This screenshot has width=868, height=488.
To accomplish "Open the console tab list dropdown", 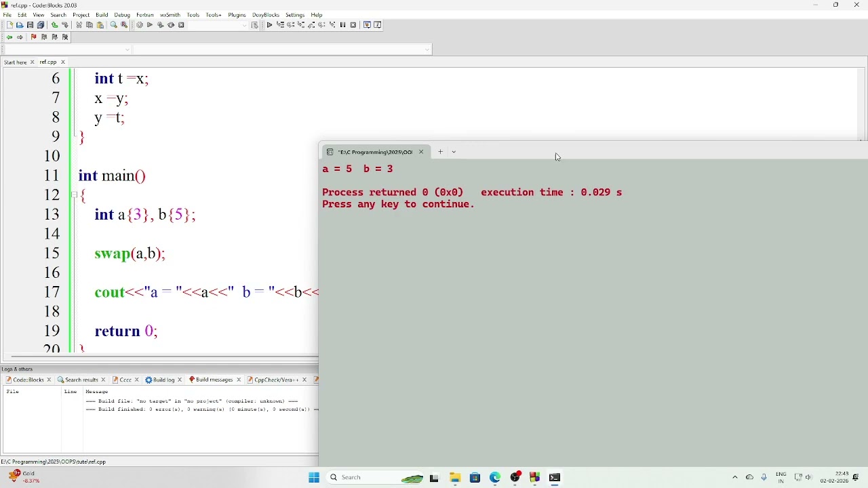I will tap(455, 152).
